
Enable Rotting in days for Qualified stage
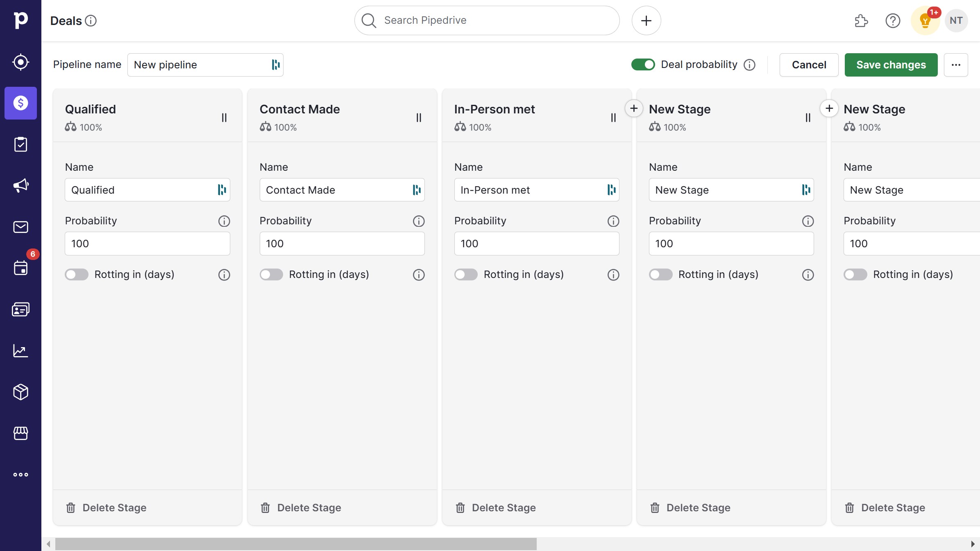(77, 274)
